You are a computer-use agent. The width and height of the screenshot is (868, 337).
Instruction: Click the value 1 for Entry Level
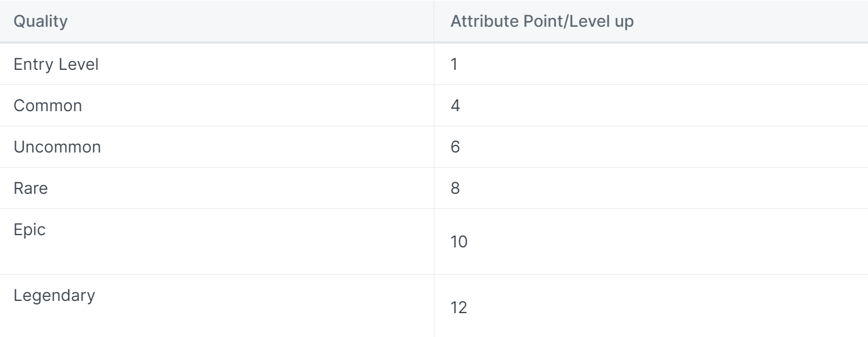point(454,65)
